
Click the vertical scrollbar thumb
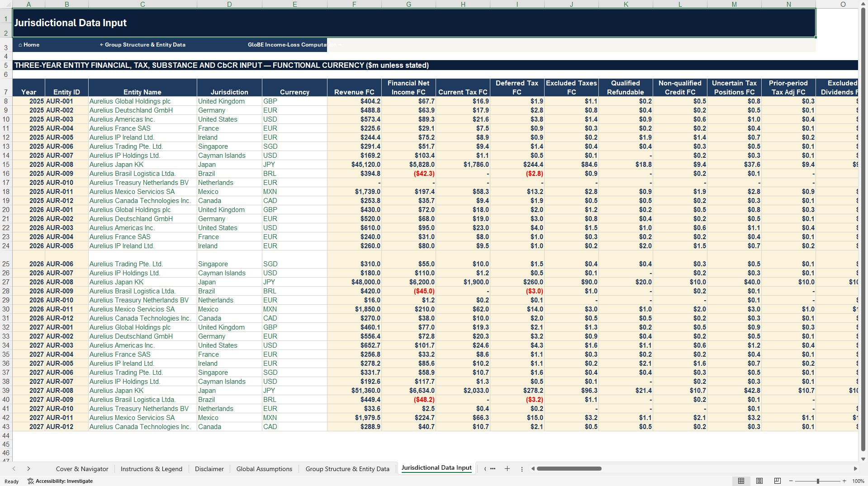[863, 230]
